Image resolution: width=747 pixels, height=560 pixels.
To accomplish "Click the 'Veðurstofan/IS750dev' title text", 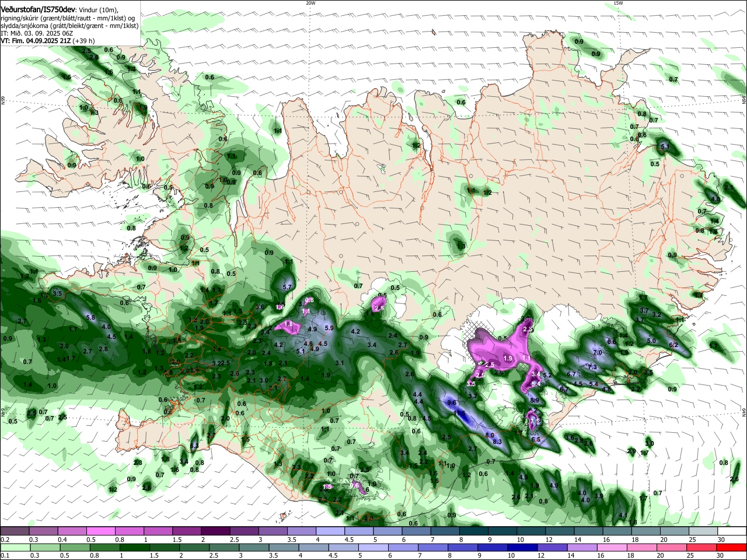I will pos(37,10).
